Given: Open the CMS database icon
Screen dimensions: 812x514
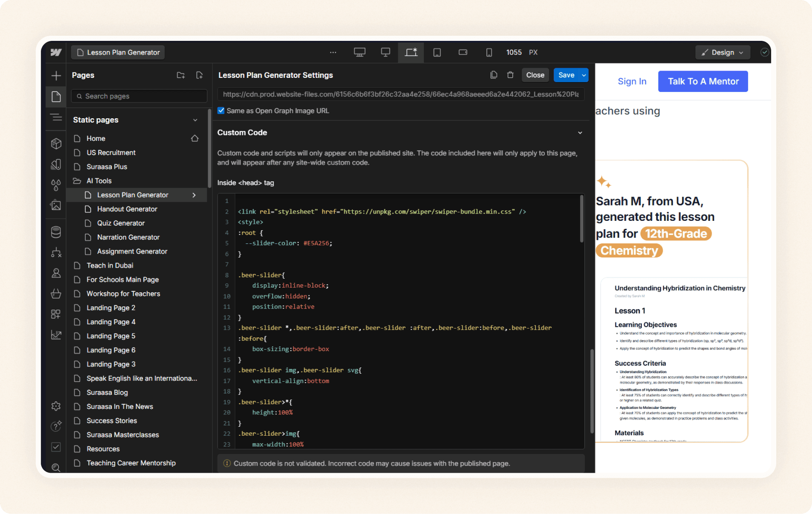Looking at the screenshot, I should (56, 232).
